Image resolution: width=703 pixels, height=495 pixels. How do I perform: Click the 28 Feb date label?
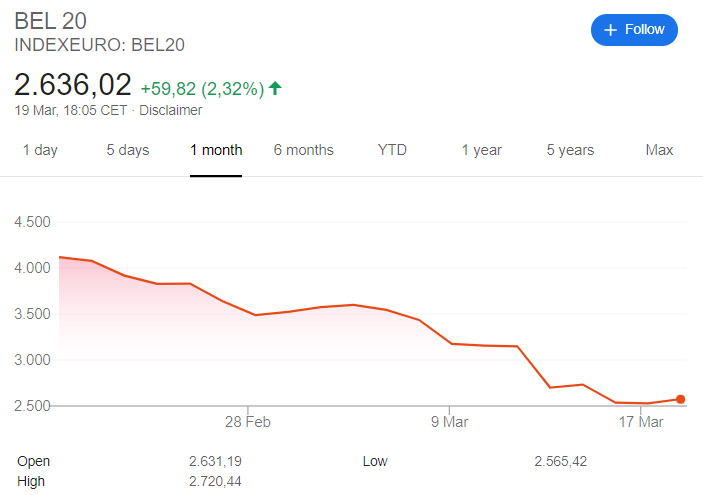[x=248, y=423]
